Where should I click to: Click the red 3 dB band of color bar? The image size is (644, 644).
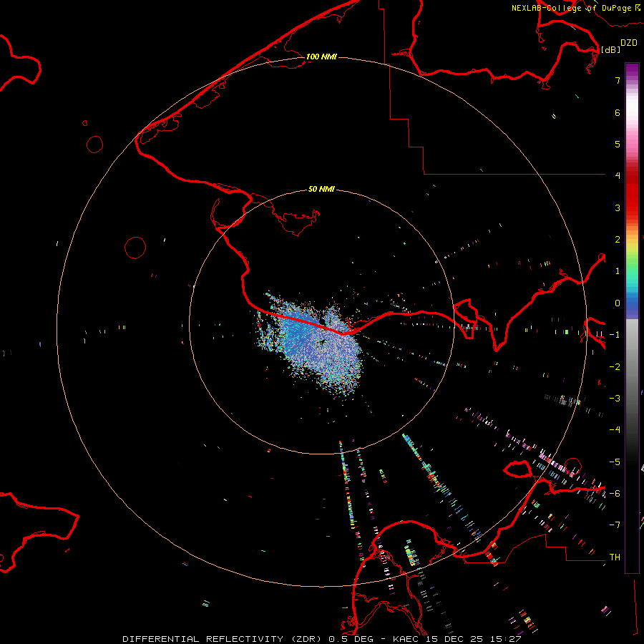[632, 208]
